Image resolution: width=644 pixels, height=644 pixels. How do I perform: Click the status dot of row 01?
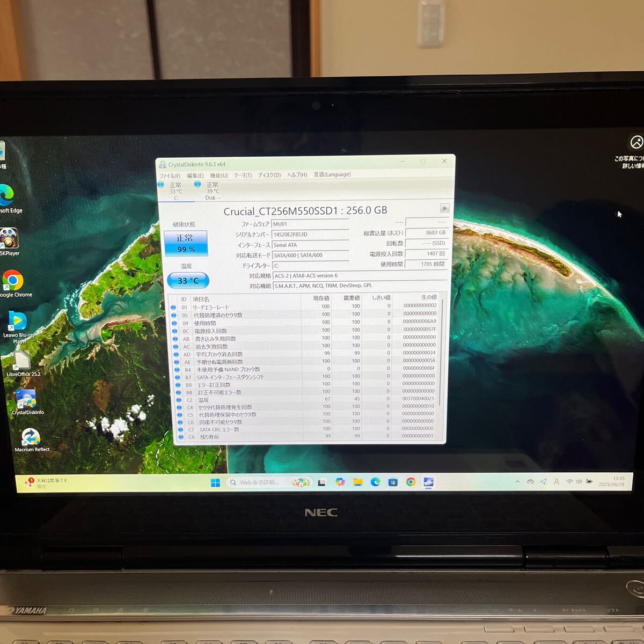point(173,308)
